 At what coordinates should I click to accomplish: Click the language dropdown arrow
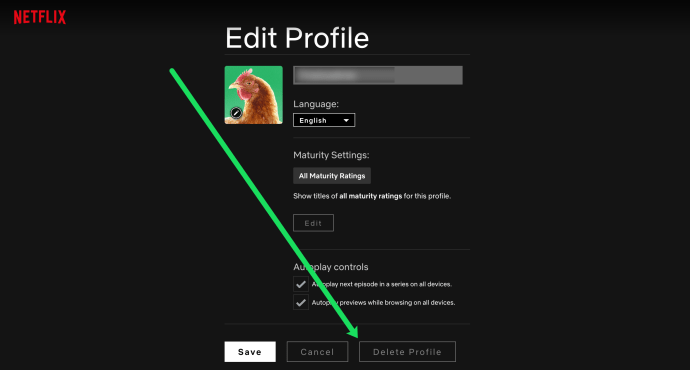tap(346, 121)
